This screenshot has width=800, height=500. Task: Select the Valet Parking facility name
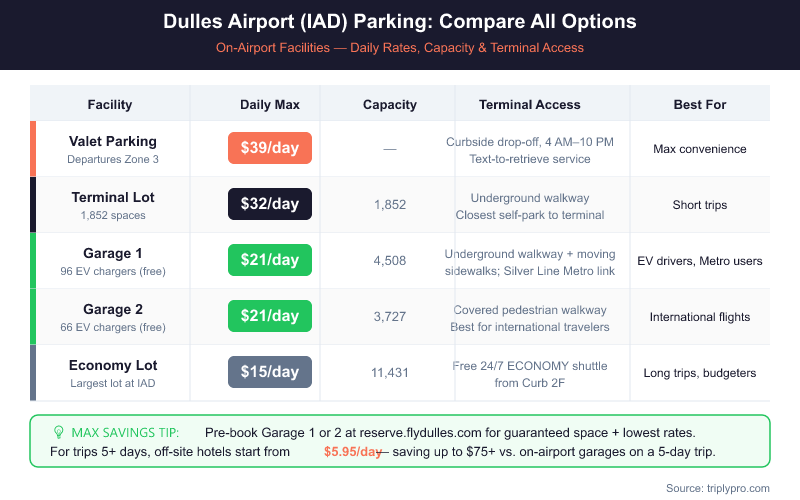(113, 141)
